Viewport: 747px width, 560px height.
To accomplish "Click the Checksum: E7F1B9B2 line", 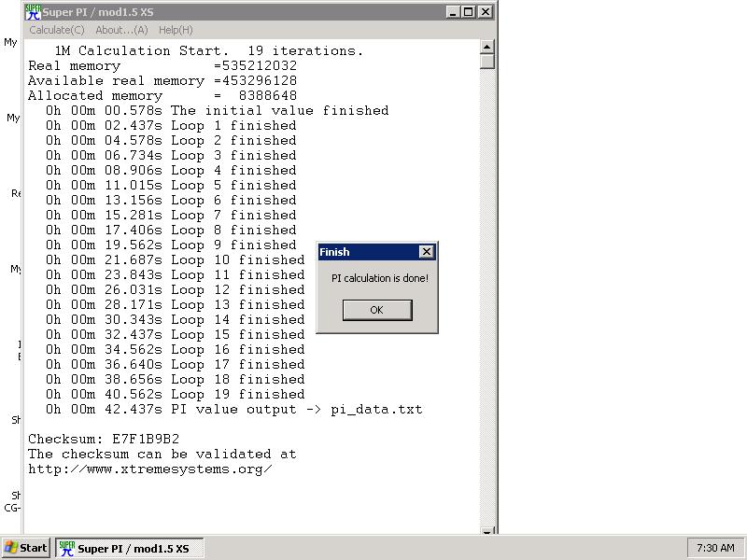I will (x=104, y=439).
